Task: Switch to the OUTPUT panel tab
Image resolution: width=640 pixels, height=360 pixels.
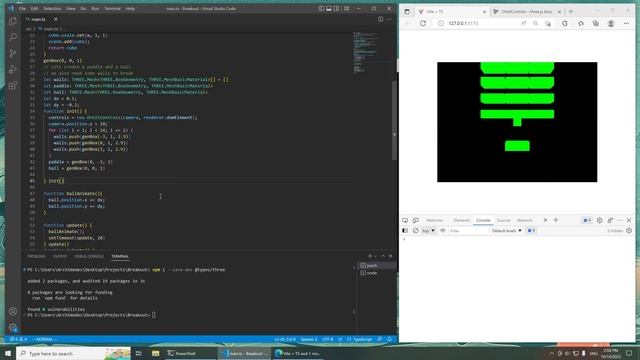Action: coord(60,256)
